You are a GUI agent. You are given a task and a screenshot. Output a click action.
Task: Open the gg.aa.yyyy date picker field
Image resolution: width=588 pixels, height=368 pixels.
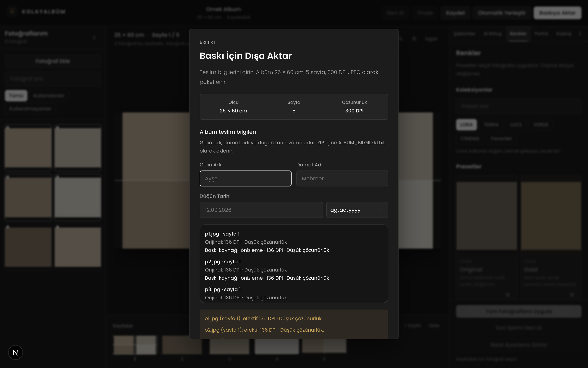[357, 210]
